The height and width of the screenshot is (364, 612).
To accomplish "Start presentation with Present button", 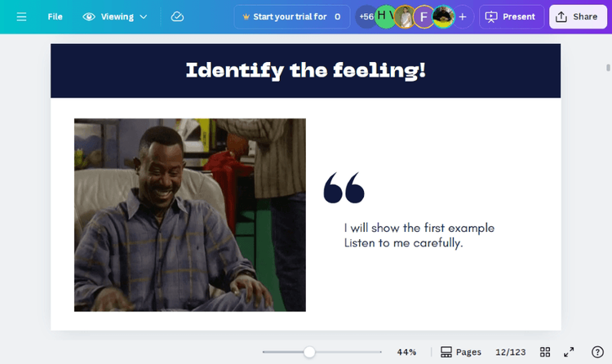I will pyautogui.click(x=512, y=17).
